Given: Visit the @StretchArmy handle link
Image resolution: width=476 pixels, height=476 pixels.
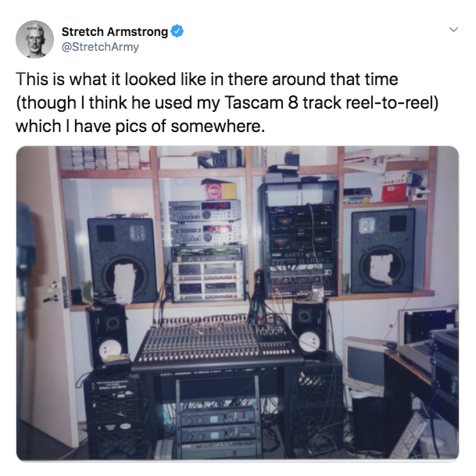Looking at the screenshot, I should click(x=100, y=47).
